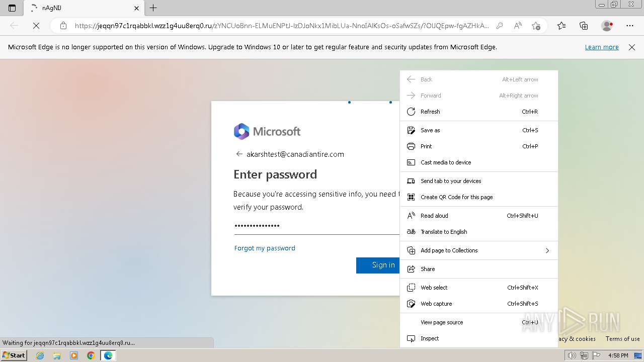644x362 pixels.
Task: Launch Chrome from the taskbar
Action: coord(91,355)
